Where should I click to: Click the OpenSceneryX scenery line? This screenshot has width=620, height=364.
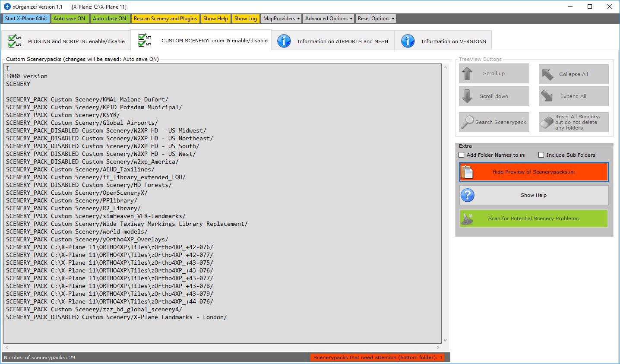pos(77,193)
